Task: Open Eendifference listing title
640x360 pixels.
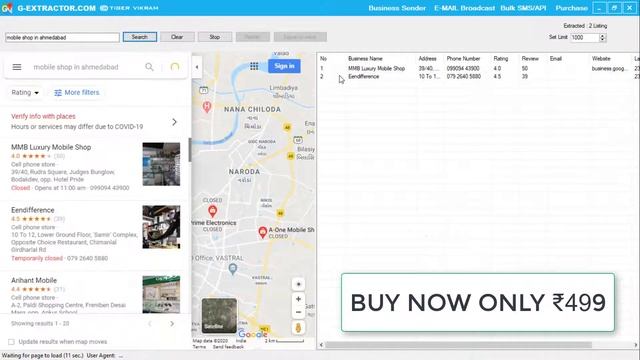Action: coord(33,210)
